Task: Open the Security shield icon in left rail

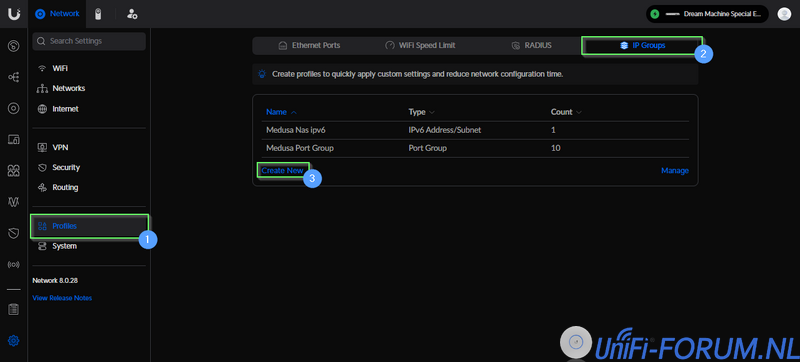Action: coord(14,234)
